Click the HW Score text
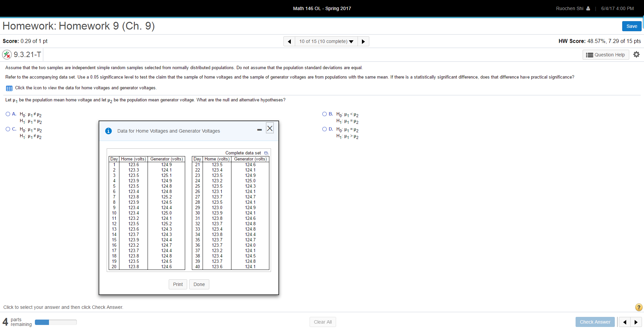The height and width of the screenshot is (332, 644). pos(600,41)
